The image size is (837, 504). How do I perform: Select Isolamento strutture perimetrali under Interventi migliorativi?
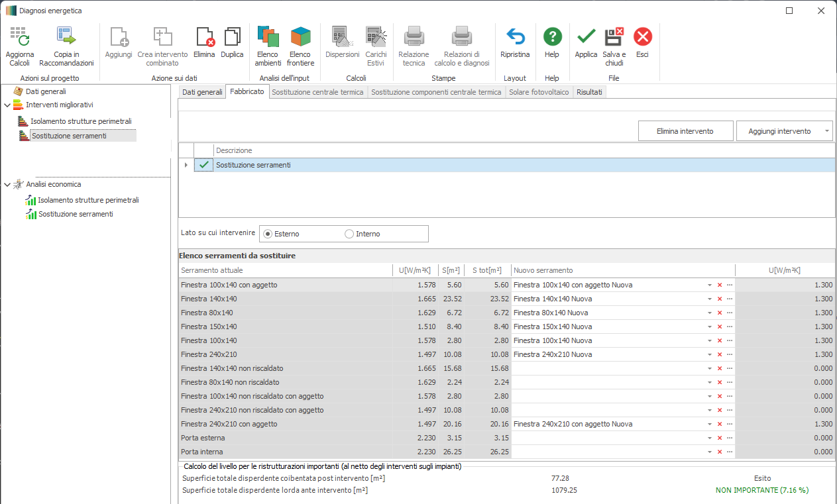(81, 121)
